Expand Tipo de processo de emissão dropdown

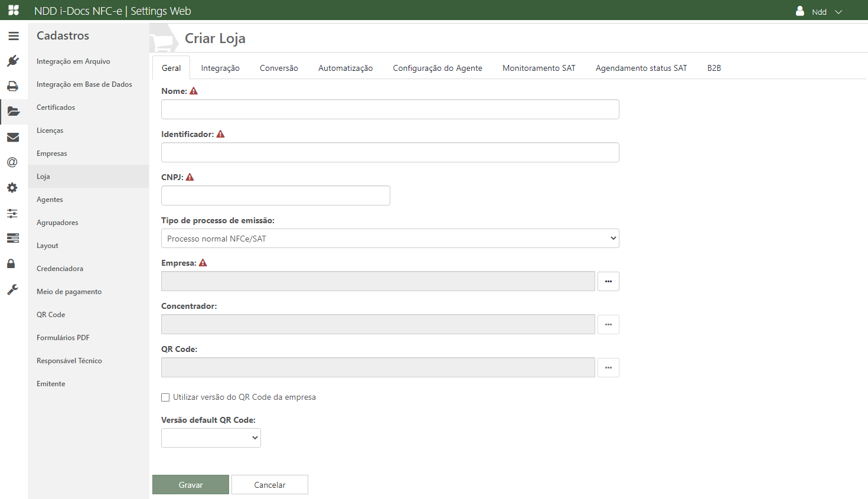pyautogui.click(x=390, y=239)
